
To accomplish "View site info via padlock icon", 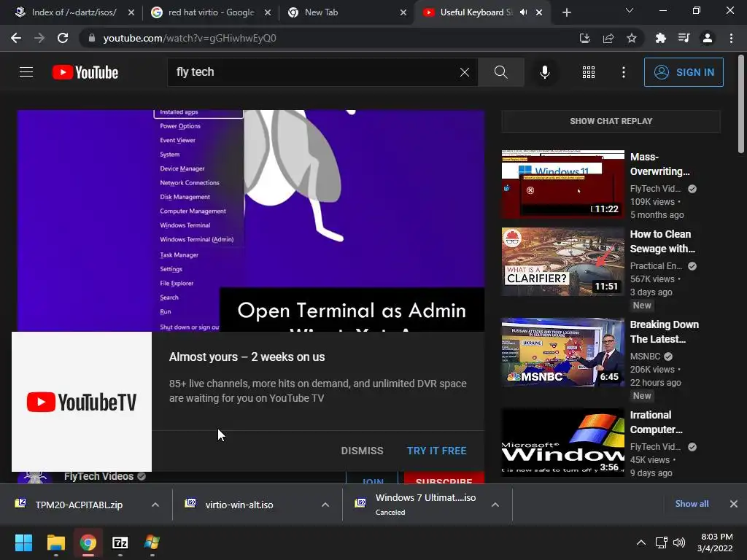I will point(91,38).
